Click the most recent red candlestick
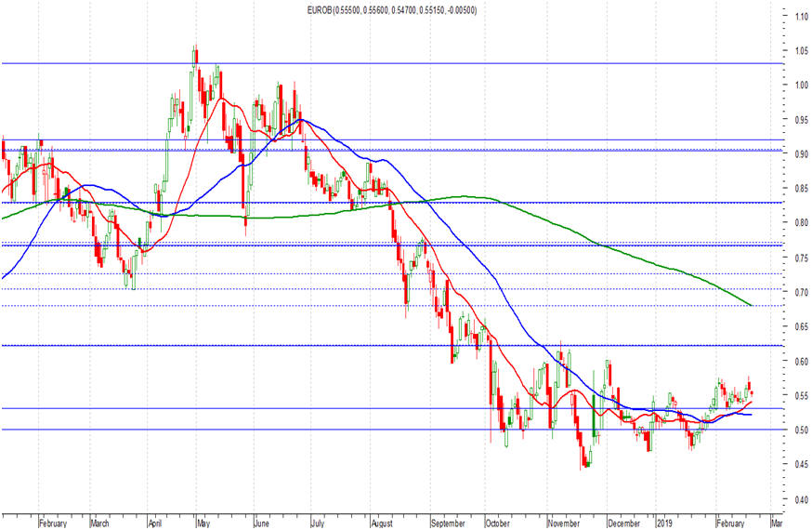Screen dimensions: 812x530 [x=752, y=392]
